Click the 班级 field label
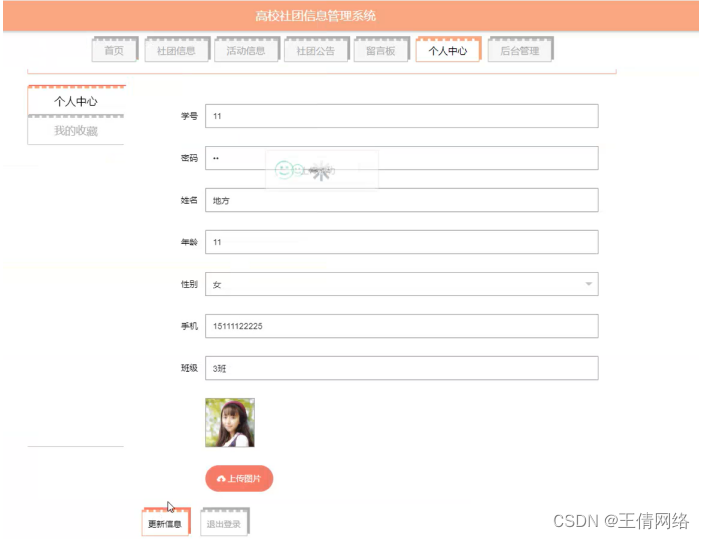The width and height of the screenshot is (705, 539). pyautogui.click(x=189, y=368)
